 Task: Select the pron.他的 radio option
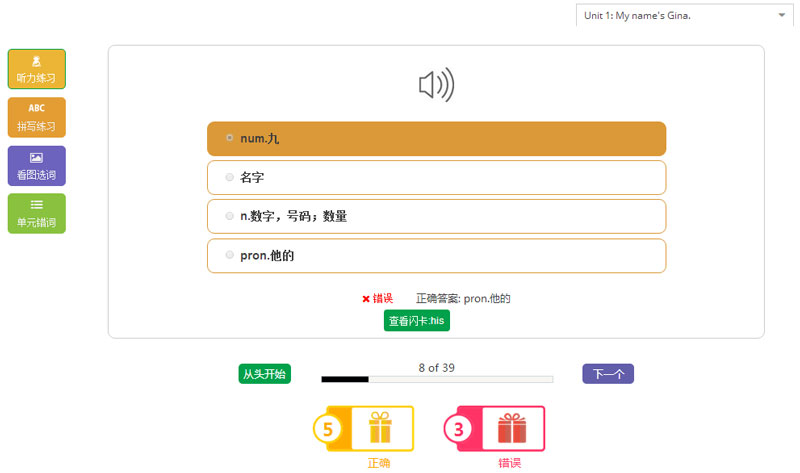pyautogui.click(x=230, y=255)
